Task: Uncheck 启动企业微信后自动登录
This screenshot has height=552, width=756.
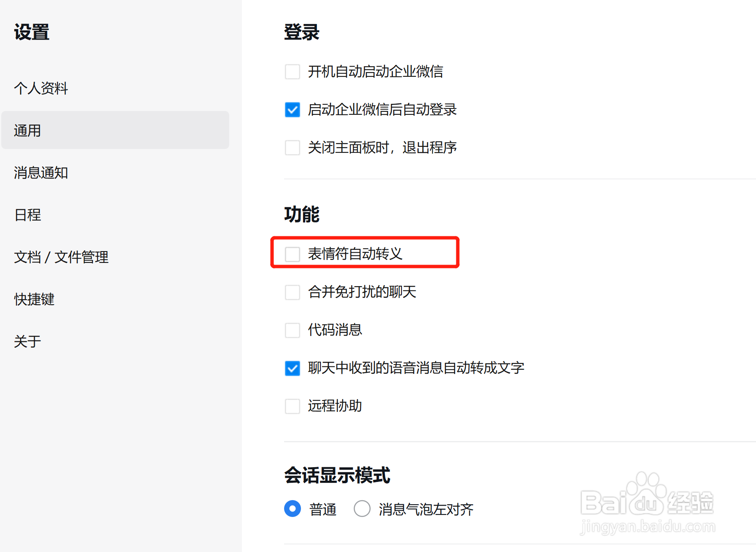Action: [x=293, y=110]
